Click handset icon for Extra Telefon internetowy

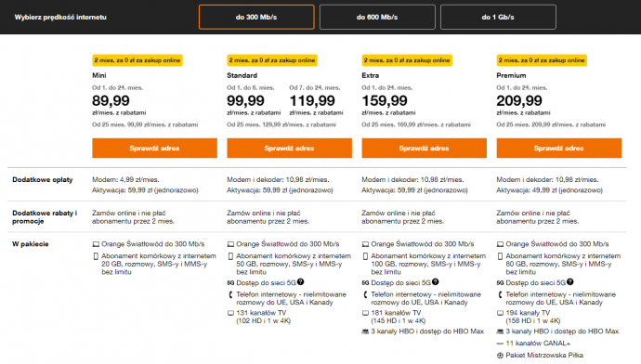[x=365, y=294]
